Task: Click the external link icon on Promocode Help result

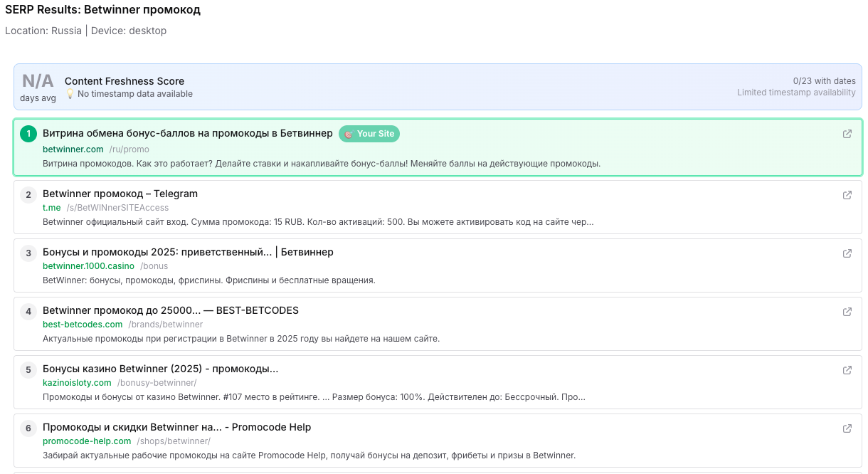Action: pos(847,428)
